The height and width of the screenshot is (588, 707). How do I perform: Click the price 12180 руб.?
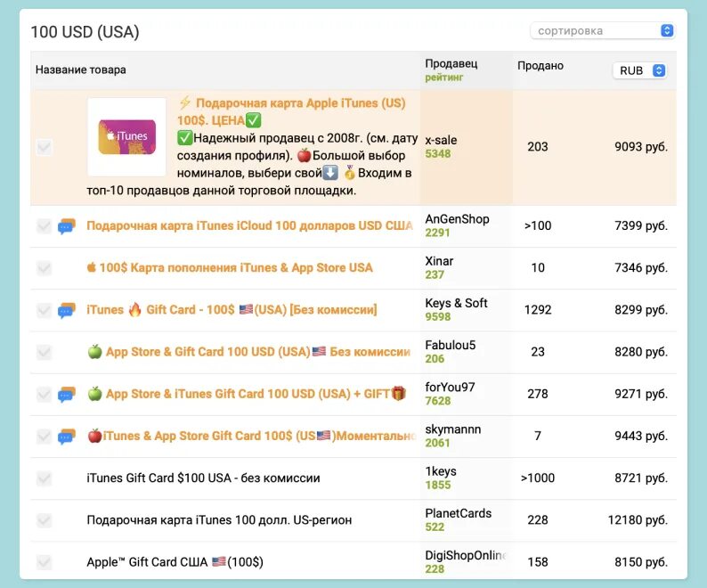click(638, 520)
